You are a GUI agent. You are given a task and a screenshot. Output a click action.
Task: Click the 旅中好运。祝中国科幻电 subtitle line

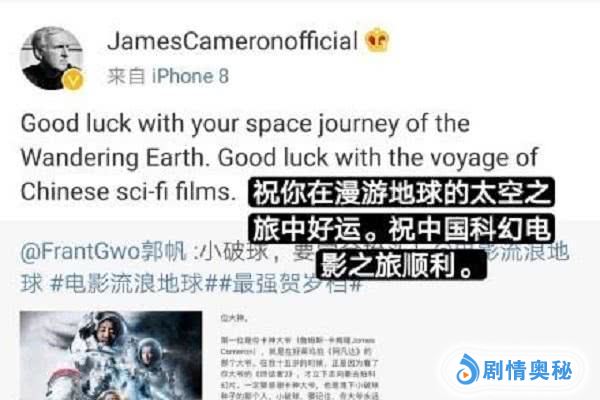(x=401, y=229)
